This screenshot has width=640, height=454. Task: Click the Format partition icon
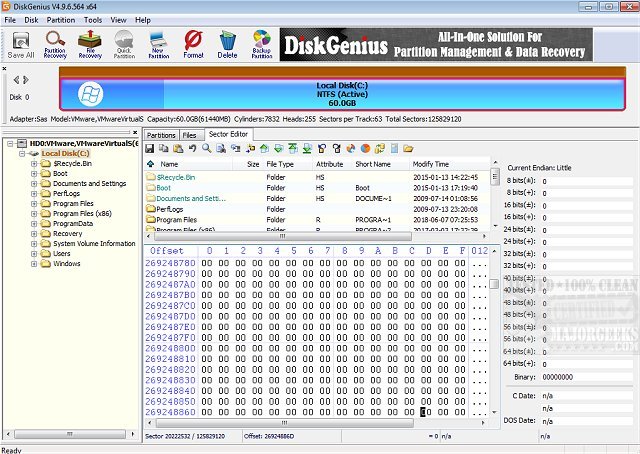(x=193, y=44)
